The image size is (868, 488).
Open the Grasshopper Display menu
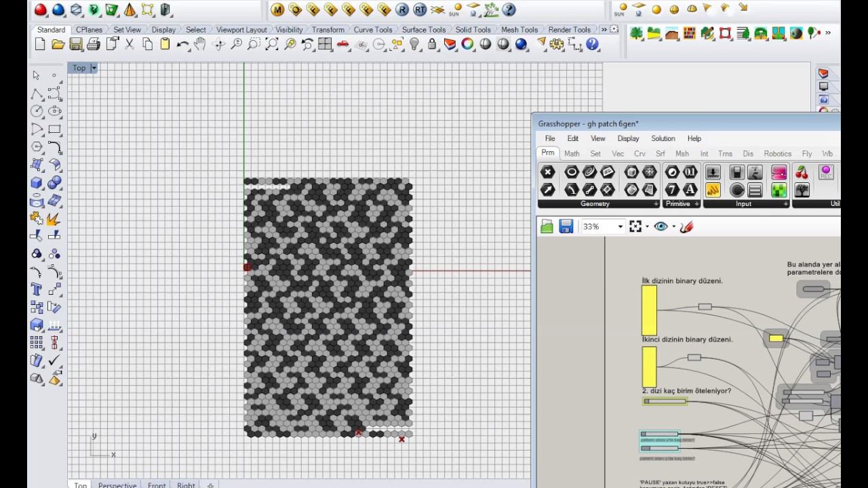click(x=628, y=138)
